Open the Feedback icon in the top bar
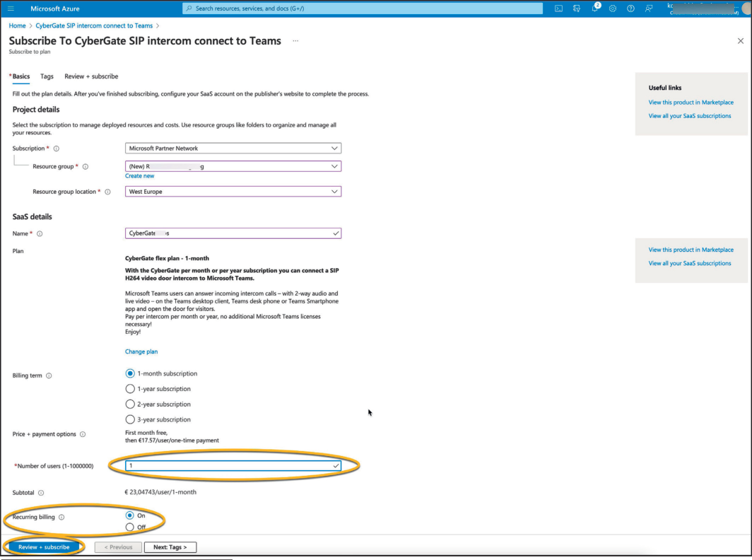Image resolution: width=752 pixels, height=560 pixels. [x=648, y=8]
